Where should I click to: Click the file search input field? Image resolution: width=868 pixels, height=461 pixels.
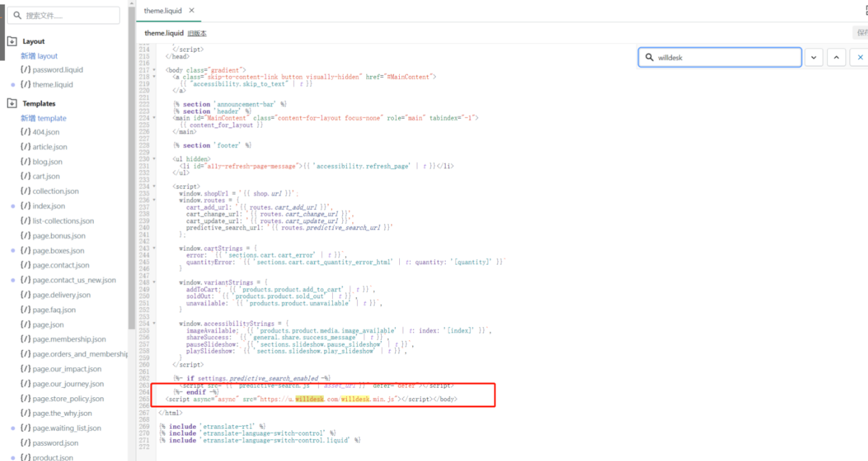pyautogui.click(x=63, y=15)
